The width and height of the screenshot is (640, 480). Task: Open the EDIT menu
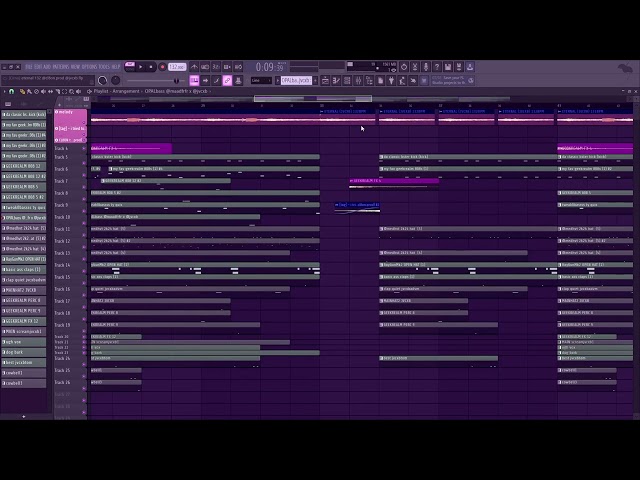[x=38, y=67]
